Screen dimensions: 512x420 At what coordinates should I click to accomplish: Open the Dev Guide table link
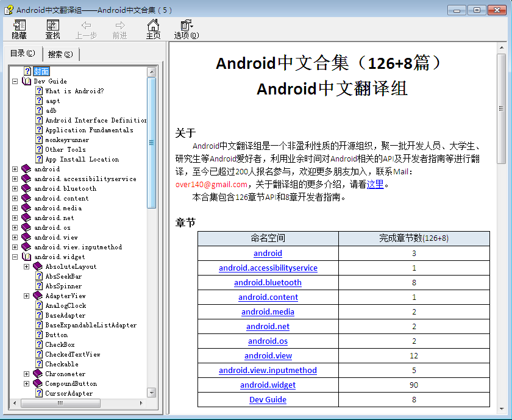268,399
